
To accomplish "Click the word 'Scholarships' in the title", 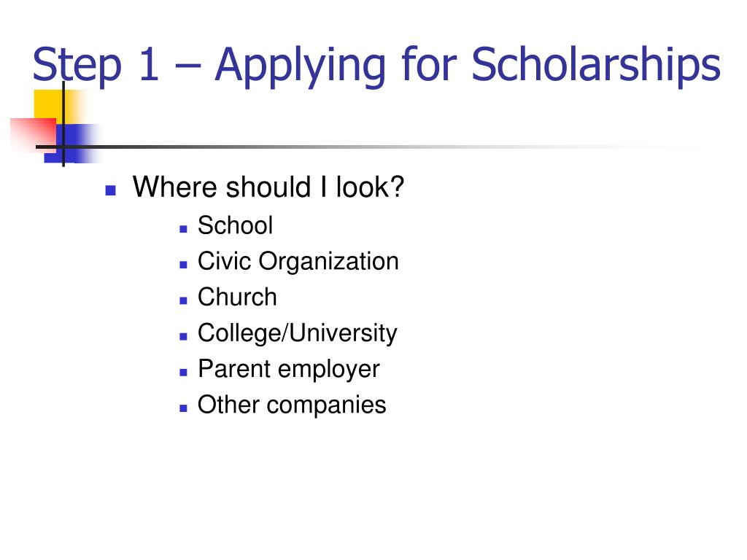I will [x=596, y=65].
